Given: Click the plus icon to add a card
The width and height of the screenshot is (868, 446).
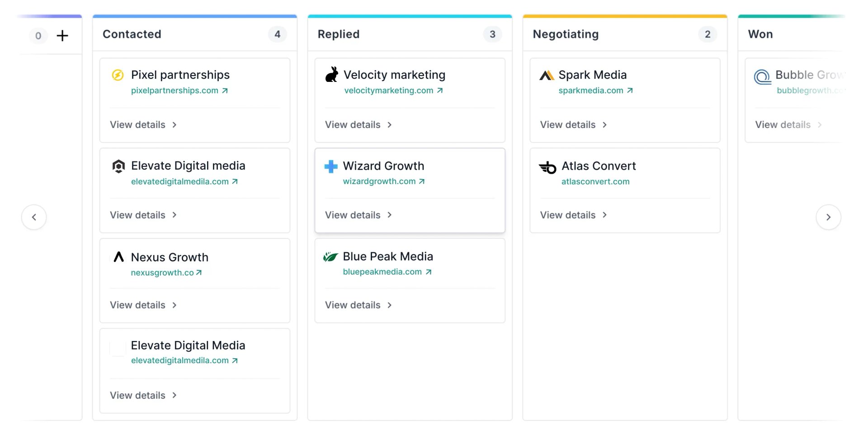Looking at the screenshot, I should click(x=62, y=35).
